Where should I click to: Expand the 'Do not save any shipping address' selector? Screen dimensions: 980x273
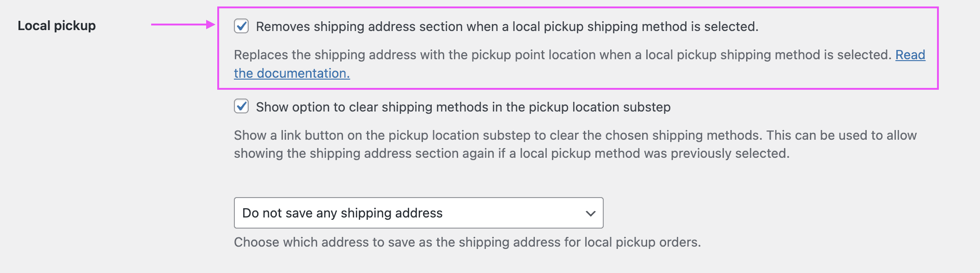(x=418, y=213)
